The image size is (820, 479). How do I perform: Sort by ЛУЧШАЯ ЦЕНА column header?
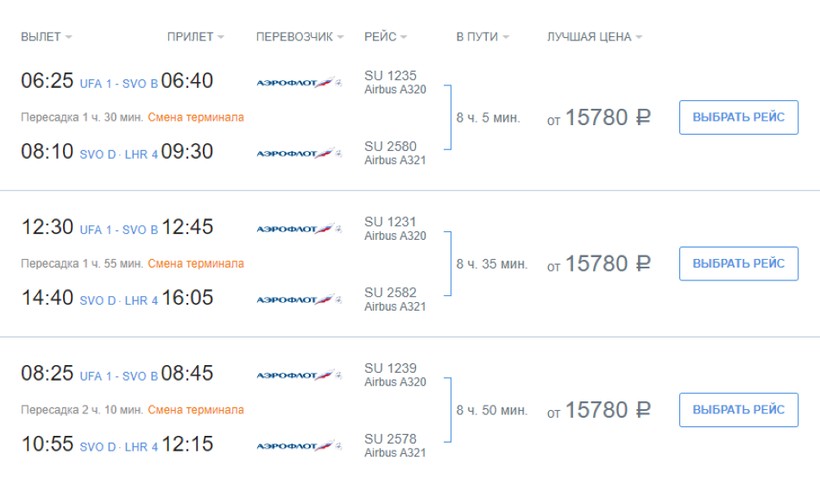coord(594,37)
